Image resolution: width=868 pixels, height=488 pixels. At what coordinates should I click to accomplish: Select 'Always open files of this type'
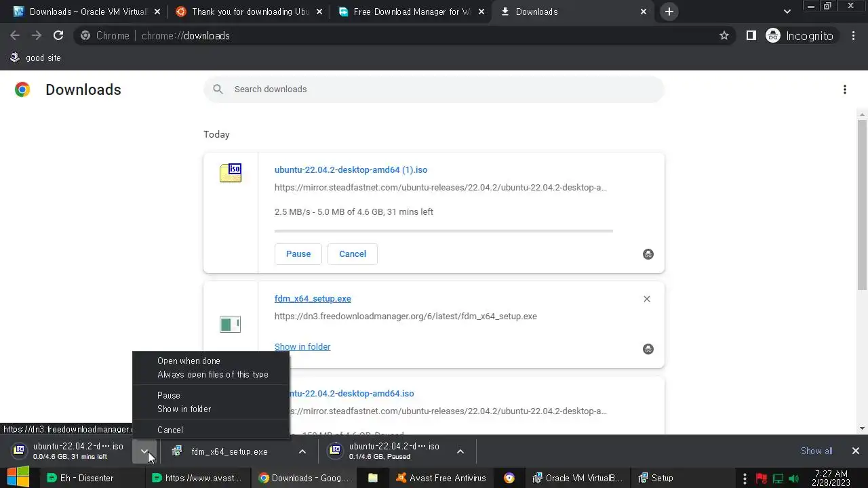[213, 375]
